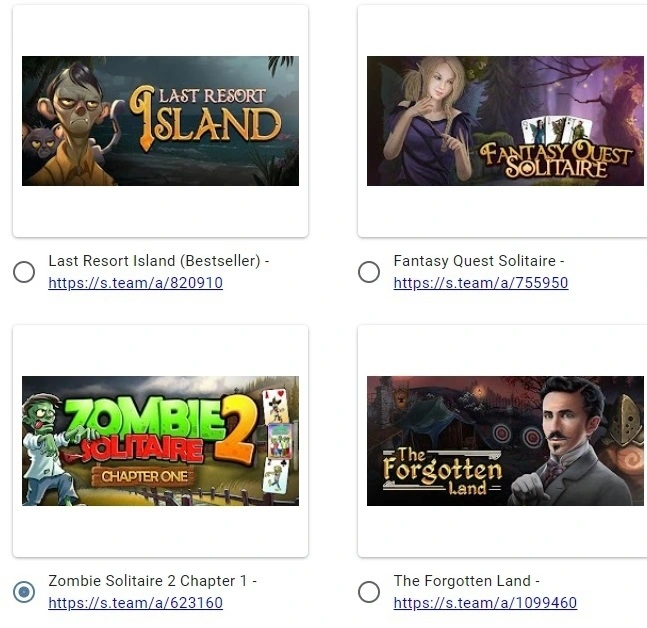Click the Zombie Solitaire 2 banner image
Viewport: 647px width, 628px height.
[160, 441]
